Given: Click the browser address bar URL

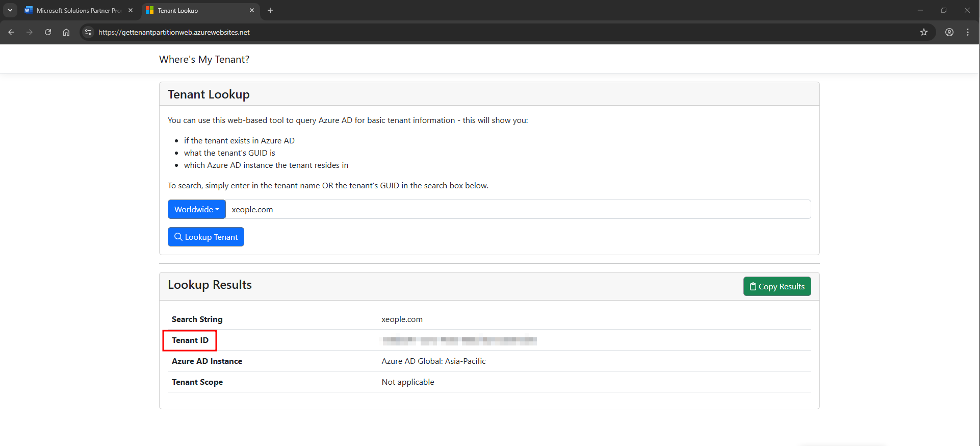Looking at the screenshot, I should coord(174,32).
